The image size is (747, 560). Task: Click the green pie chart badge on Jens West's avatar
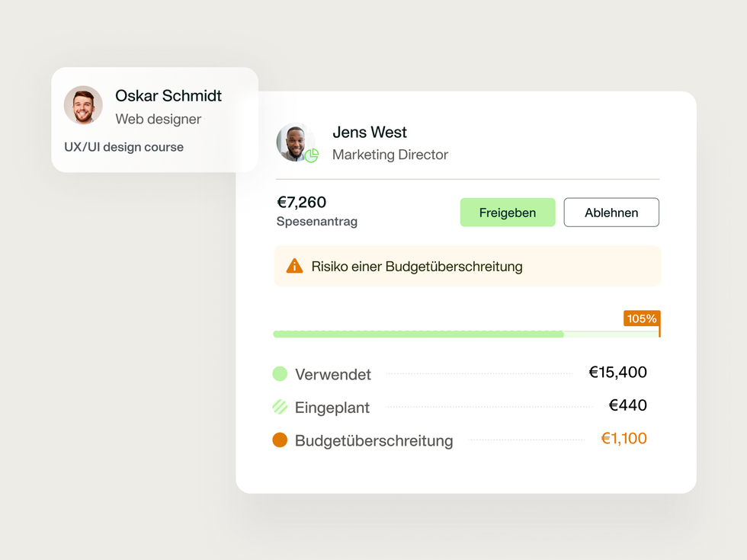[312, 156]
